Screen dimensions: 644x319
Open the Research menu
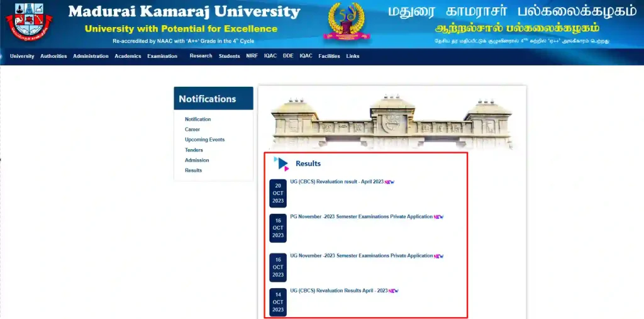[201, 56]
